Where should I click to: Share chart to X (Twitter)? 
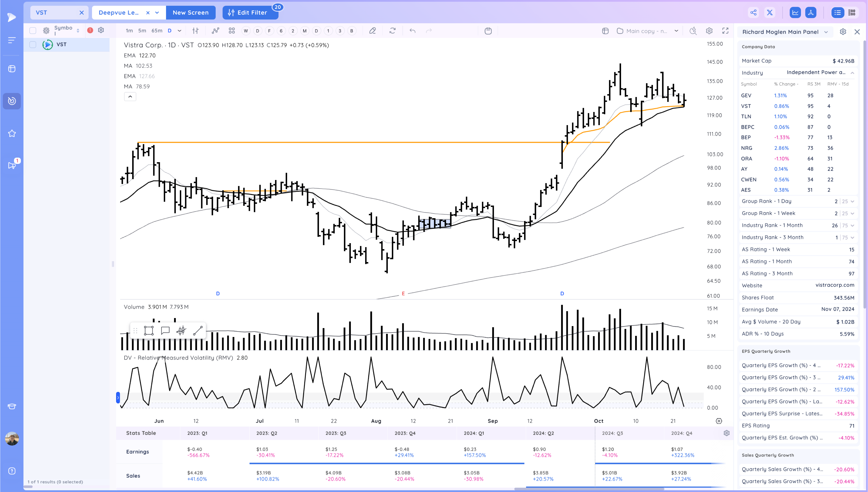pyautogui.click(x=770, y=13)
